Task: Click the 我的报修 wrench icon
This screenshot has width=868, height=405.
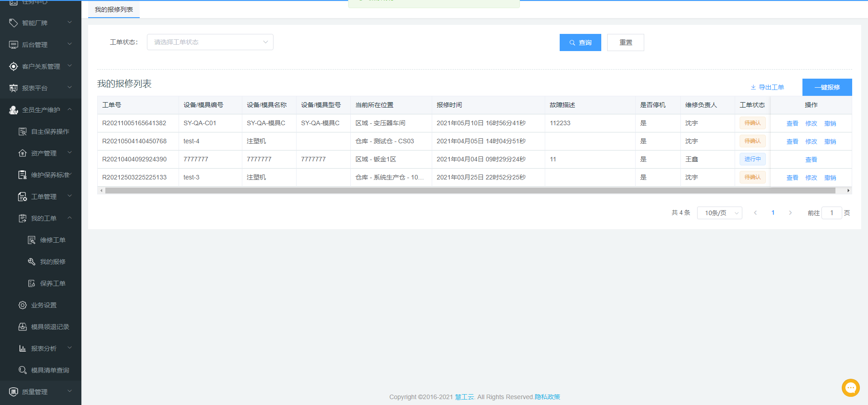Action: point(32,262)
